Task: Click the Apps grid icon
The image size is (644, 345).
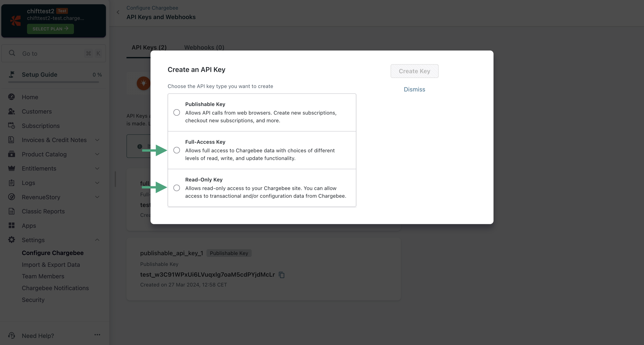Action: tap(12, 226)
